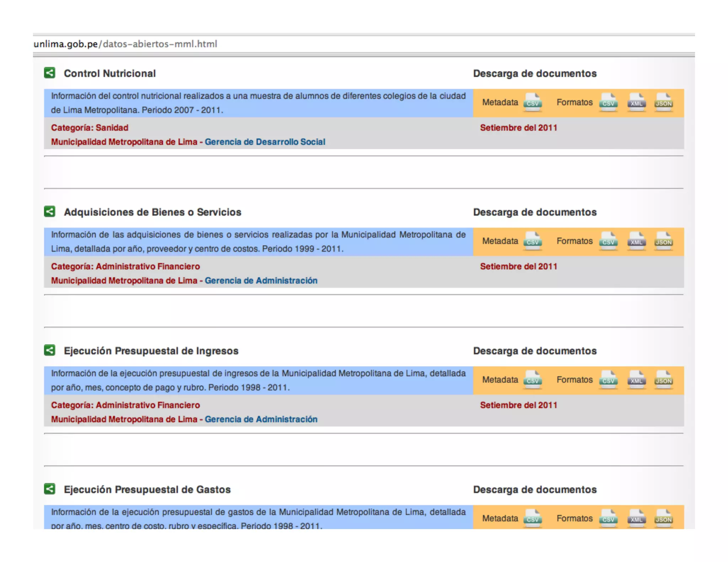
Task: Download Adquisiciones data in CSV under Formatos
Action: pyautogui.click(x=608, y=241)
